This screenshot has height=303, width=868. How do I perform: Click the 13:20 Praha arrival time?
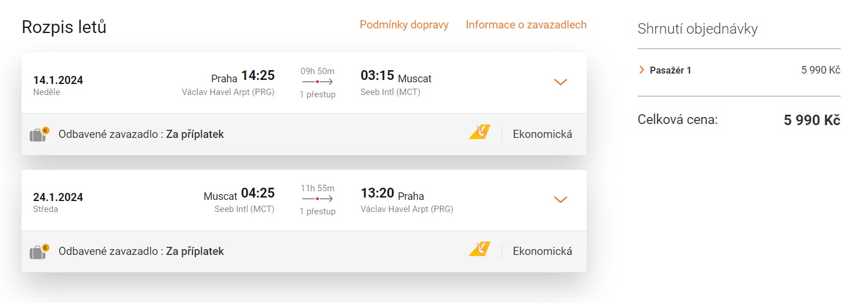pos(377,193)
